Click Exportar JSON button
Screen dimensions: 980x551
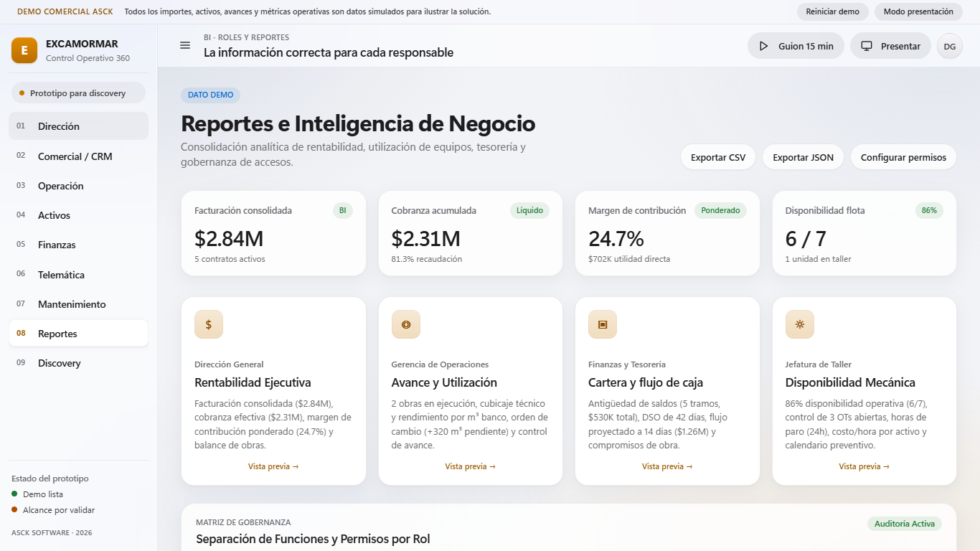pos(803,157)
